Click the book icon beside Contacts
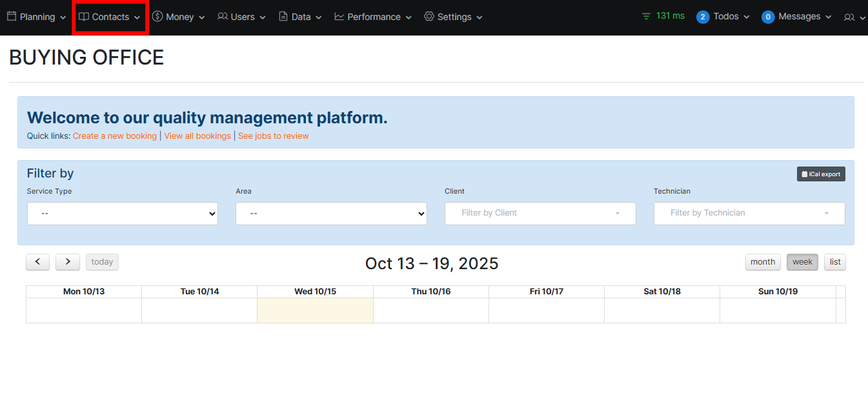This screenshot has height=406, width=868. pyautogui.click(x=84, y=17)
